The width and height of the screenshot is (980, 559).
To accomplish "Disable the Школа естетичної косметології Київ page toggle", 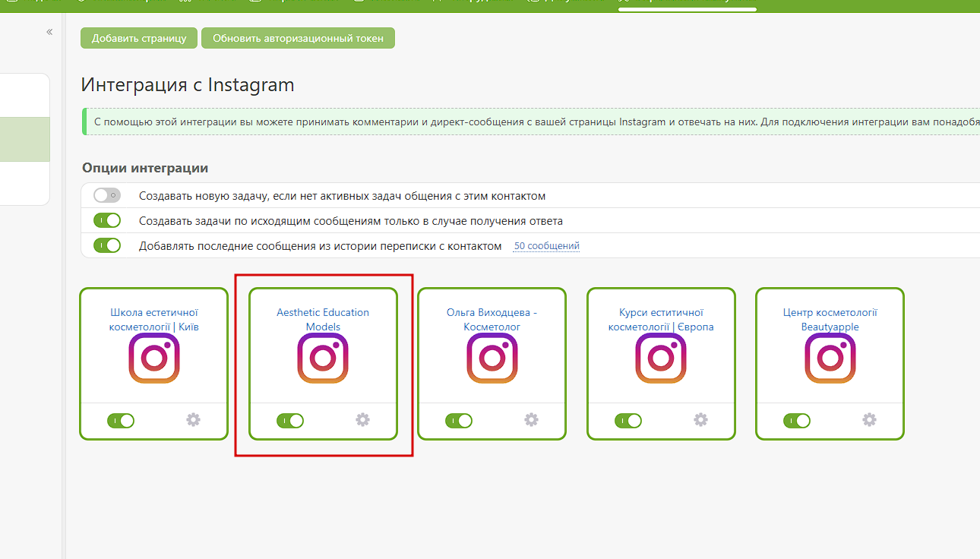I will click(121, 421).
